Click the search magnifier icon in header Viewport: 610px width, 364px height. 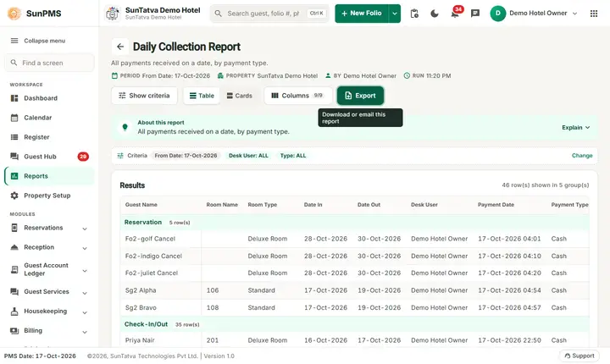click(x=219, y=14)
